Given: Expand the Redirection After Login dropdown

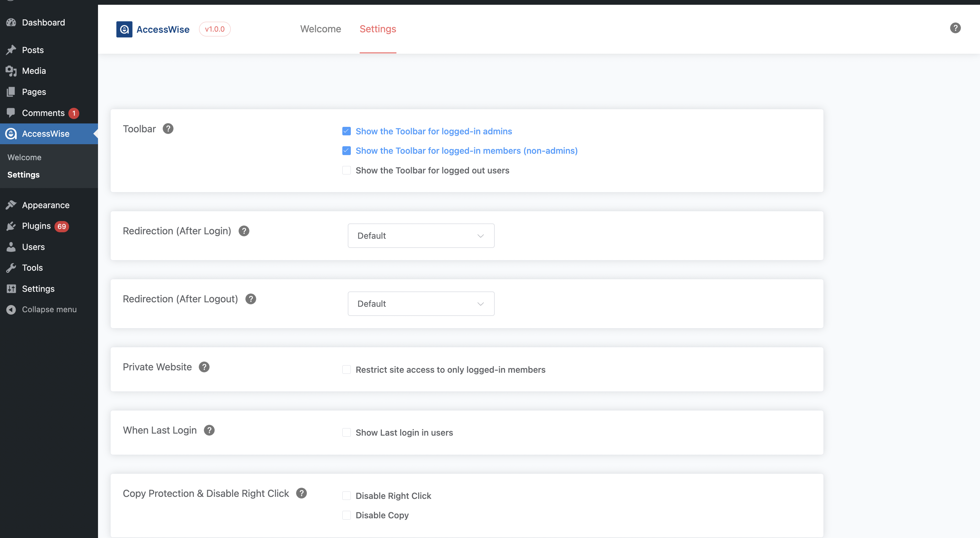Looking at the screenshot, I should 421,236.
